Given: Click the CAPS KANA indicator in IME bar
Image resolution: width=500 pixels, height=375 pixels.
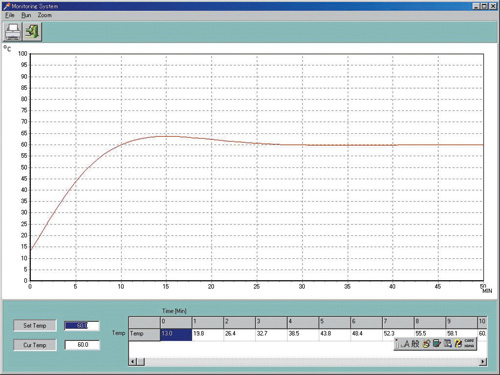Looking at the screenshot, I should pos(469,343).
